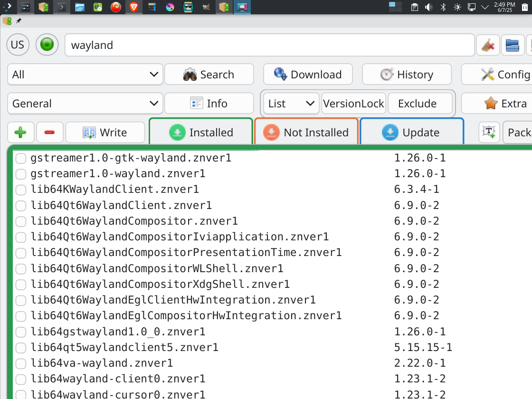Open the trash icon in the panel
The width and height of the screenshot is (532, 399).
point(525,7)
